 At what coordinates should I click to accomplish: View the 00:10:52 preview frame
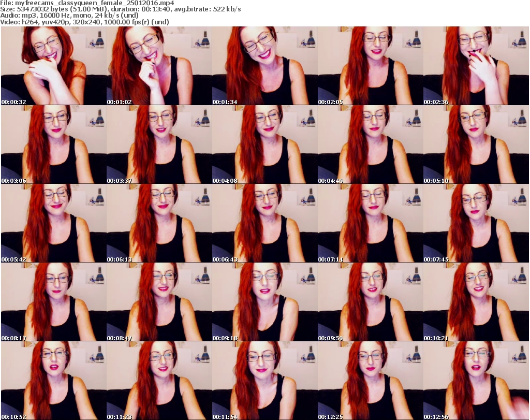click(54, 381)
